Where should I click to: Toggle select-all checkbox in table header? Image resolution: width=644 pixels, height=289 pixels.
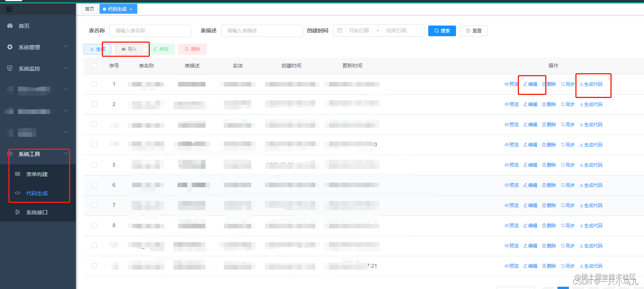tap(94, 66)
